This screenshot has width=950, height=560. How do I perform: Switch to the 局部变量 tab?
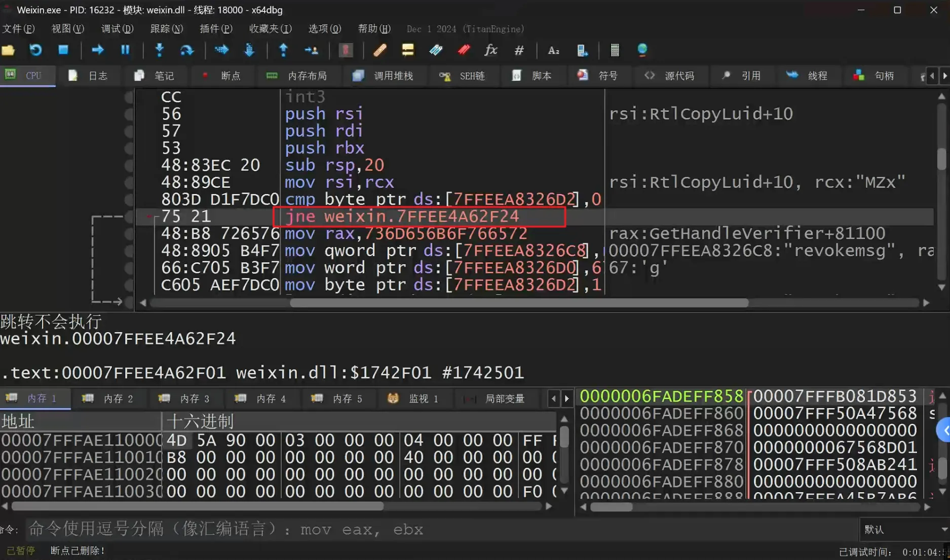point(495,399)
